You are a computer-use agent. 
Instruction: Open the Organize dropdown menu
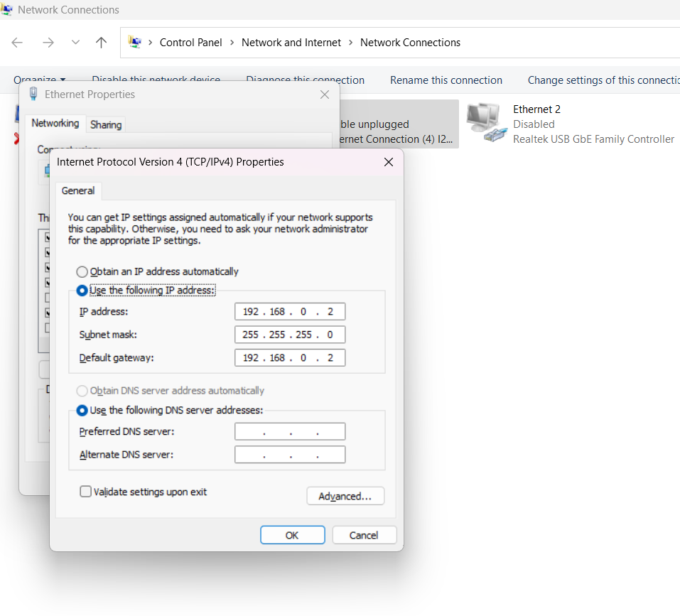(41, 80)
